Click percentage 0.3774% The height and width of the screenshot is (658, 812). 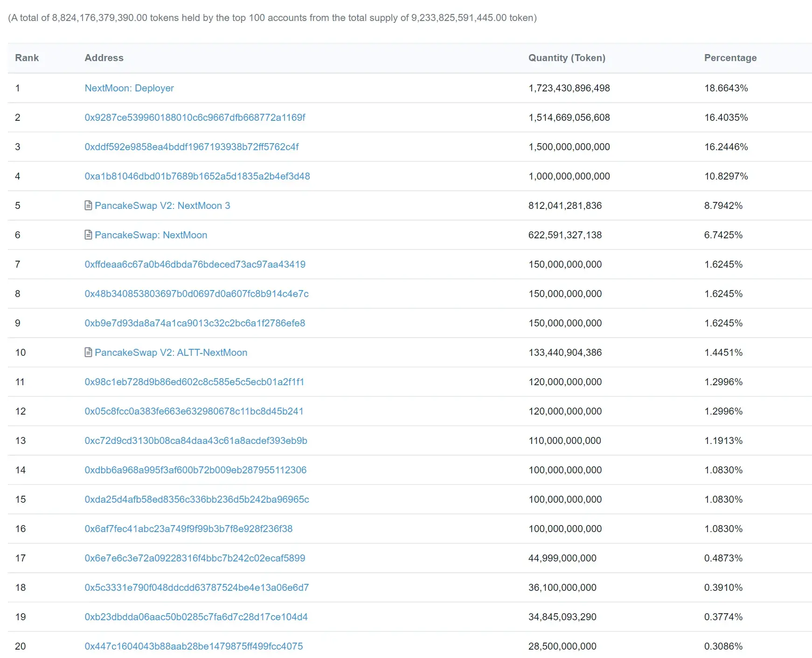(723, 617)
